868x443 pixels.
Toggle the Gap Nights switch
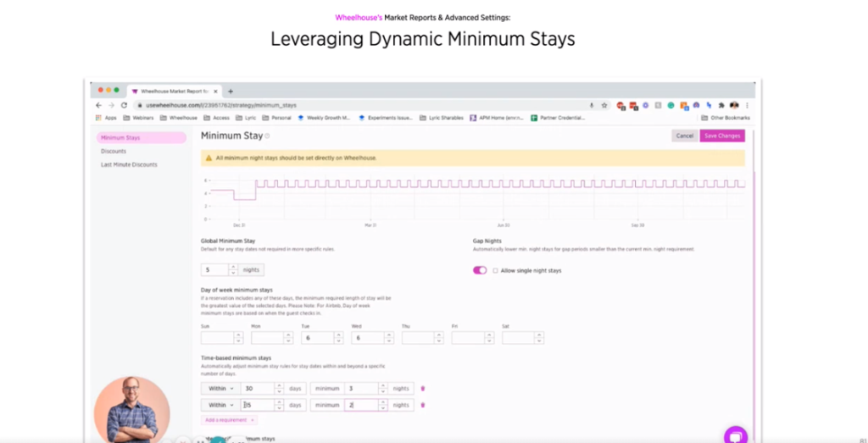coord(480,270)
